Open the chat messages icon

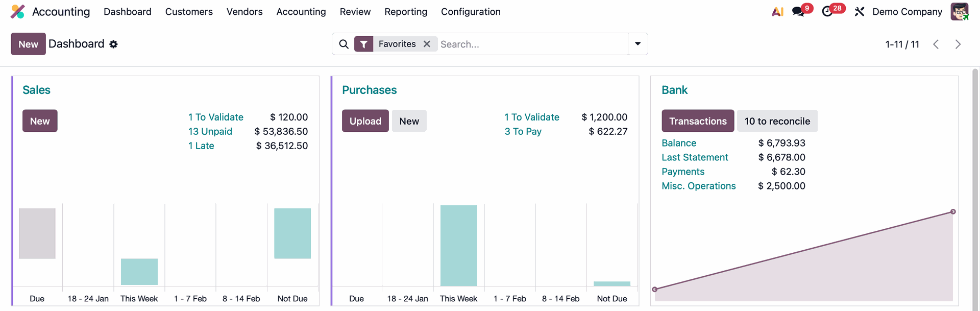(x=798, y=12)
